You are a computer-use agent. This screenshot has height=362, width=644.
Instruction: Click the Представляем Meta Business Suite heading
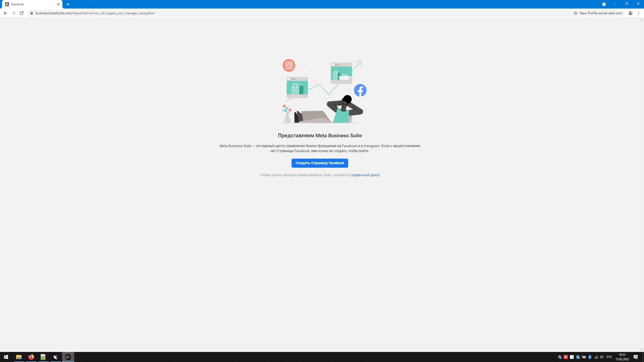(x=320, y=135)
